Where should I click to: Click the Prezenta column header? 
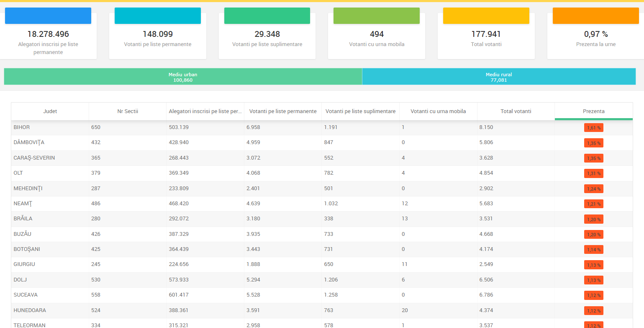click(593, 111)
